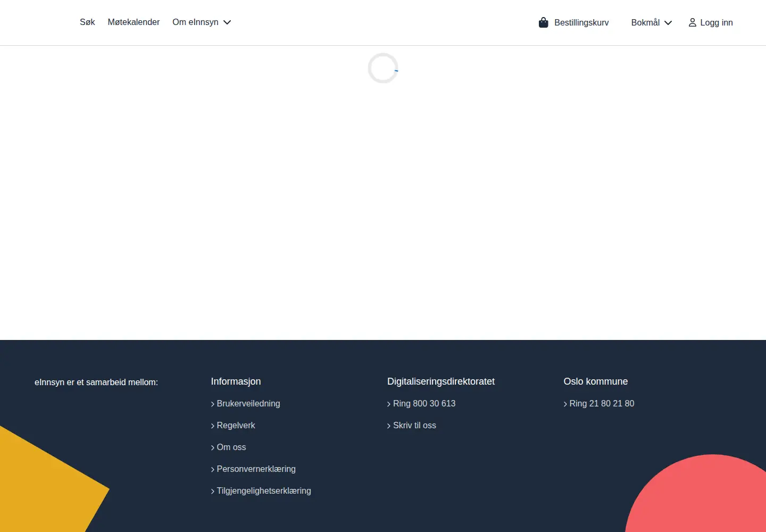Click the 'eInnsyn er et samarbeid mellom:' text
Viewport: 766px width, 532px height.
point(96,382)
